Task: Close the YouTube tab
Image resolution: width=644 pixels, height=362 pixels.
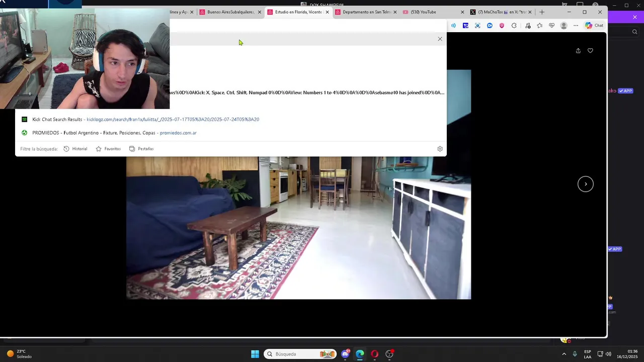Action: [x=462, y=12]
